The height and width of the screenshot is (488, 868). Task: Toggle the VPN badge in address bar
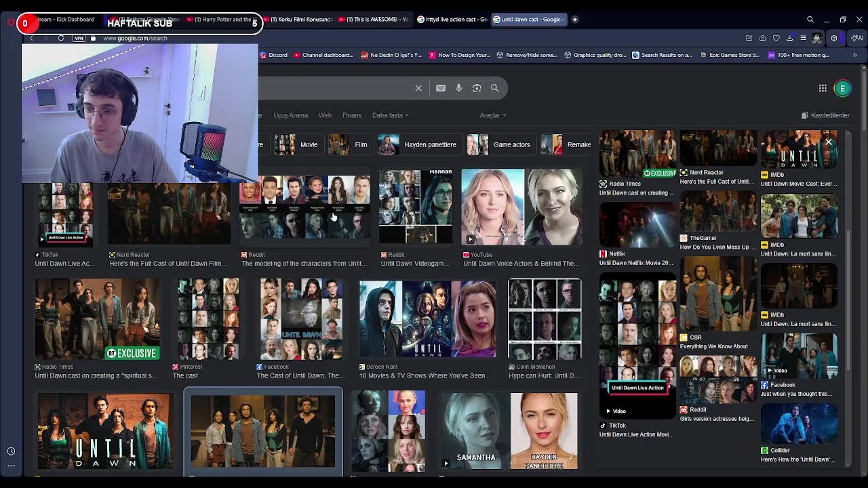(x=79, y=38)
